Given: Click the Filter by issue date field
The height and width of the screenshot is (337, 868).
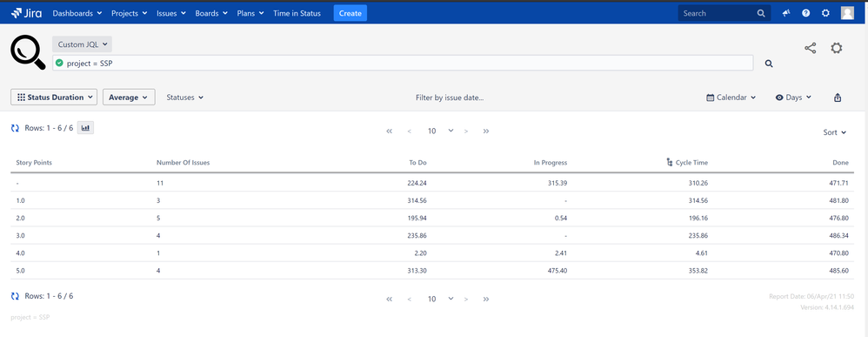Looking at the screenshot, I should pyautogui.click(x=450, y=98).
